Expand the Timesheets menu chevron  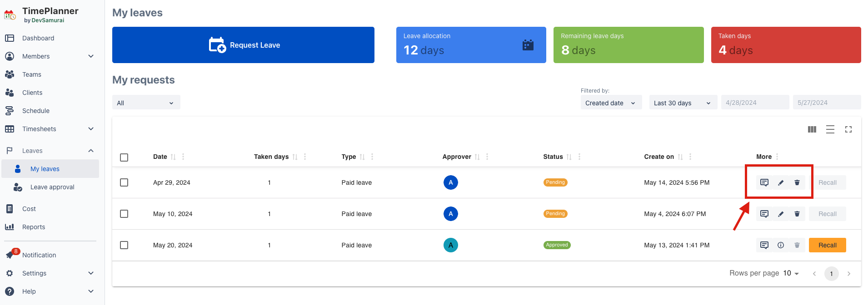tap(91, 129)
